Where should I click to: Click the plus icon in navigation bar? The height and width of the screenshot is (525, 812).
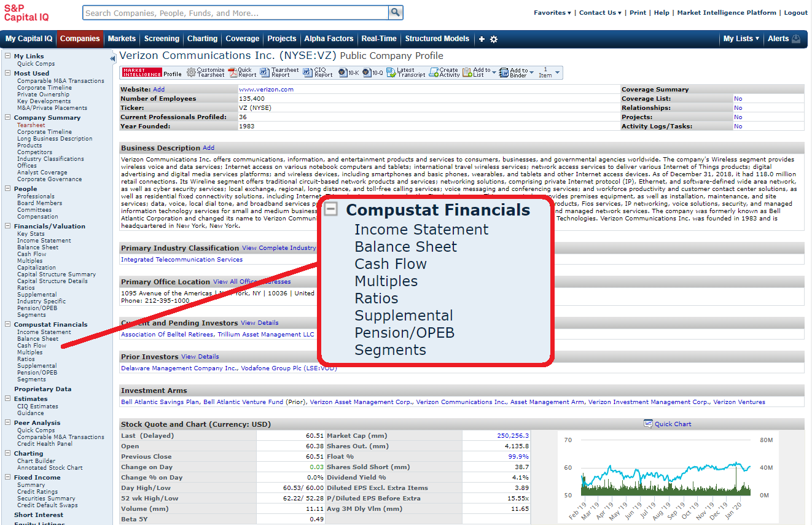(x=482, y=39)
